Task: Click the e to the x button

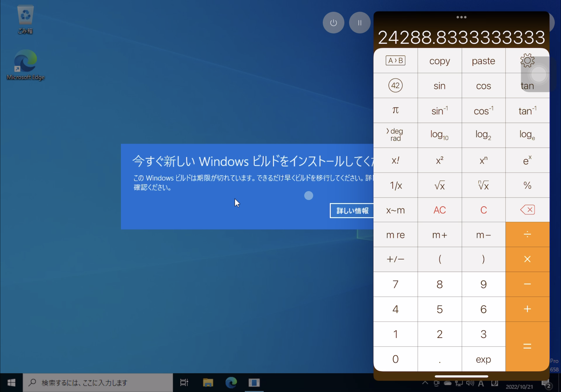Action: [x=527, y=160]
